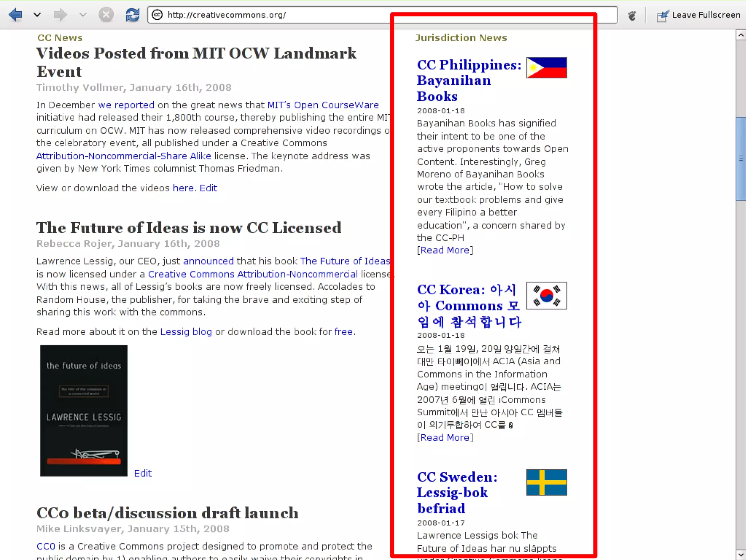Click the CC site icon in address bar
The image size is (746, 560).
(157, 15)
